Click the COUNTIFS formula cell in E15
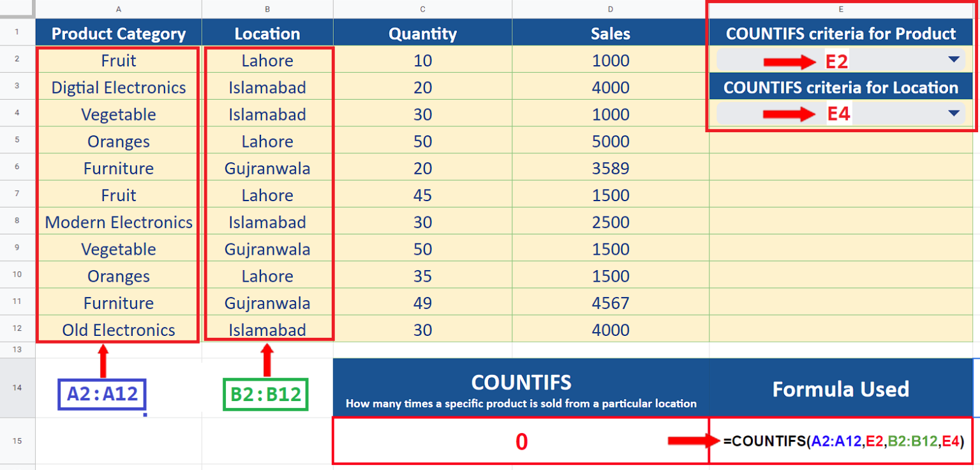Image resolution: width=980 pixels, height=470 pixels. click(x=841, y=441)
